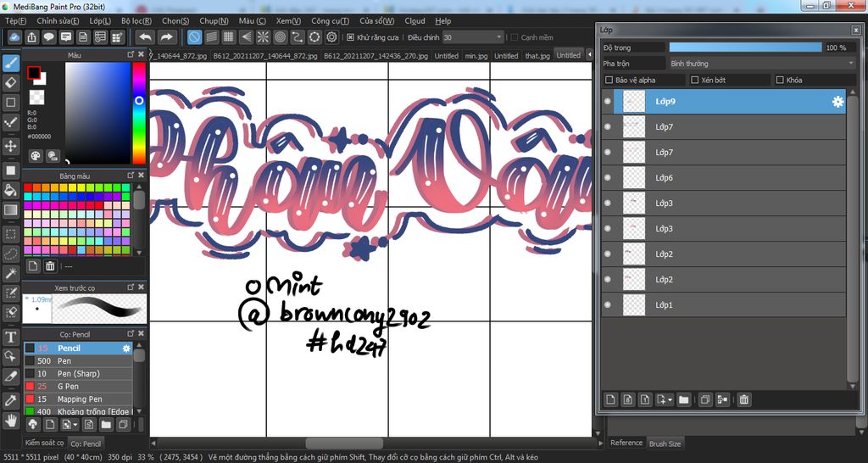Add a layer folder in Lớp panel
The height and width of the screenshot is (463, 868).
coord(684,399)
